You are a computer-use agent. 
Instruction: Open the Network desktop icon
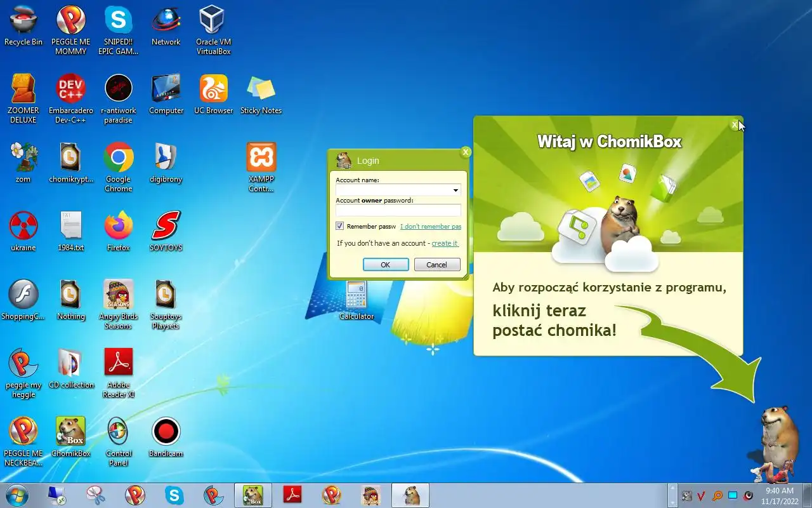[x=166, y=26]
